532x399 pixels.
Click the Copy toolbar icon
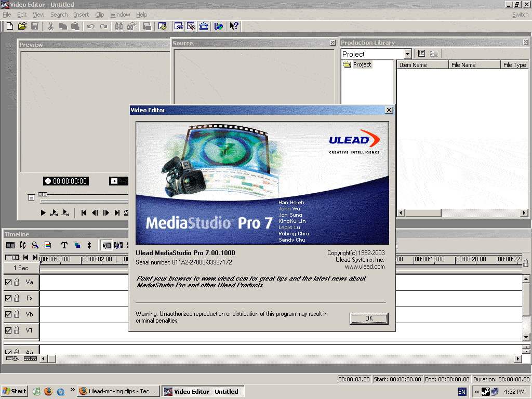[x=63, y=26]
